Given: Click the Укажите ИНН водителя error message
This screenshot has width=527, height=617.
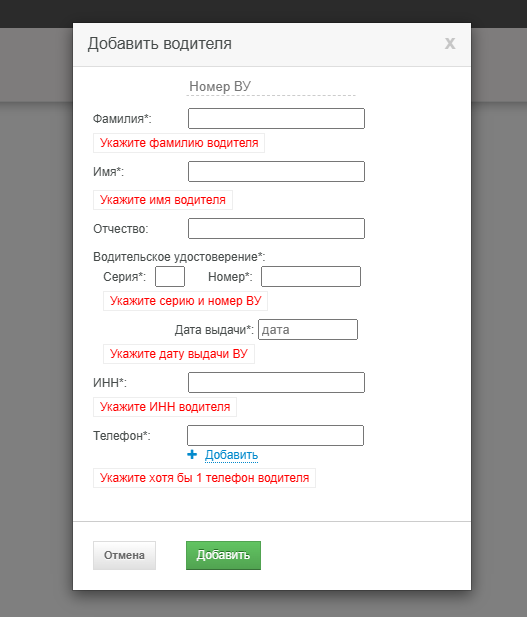Looking at the screenshot, I should [x=165, y=407].
